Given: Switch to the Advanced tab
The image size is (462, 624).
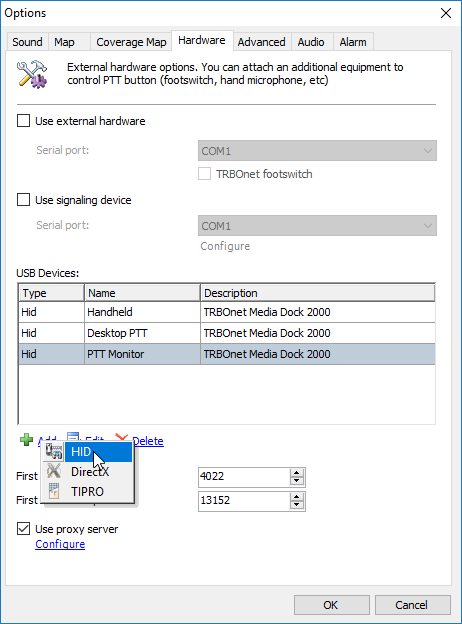Looking at the screenshot, I should coord(261,42).
